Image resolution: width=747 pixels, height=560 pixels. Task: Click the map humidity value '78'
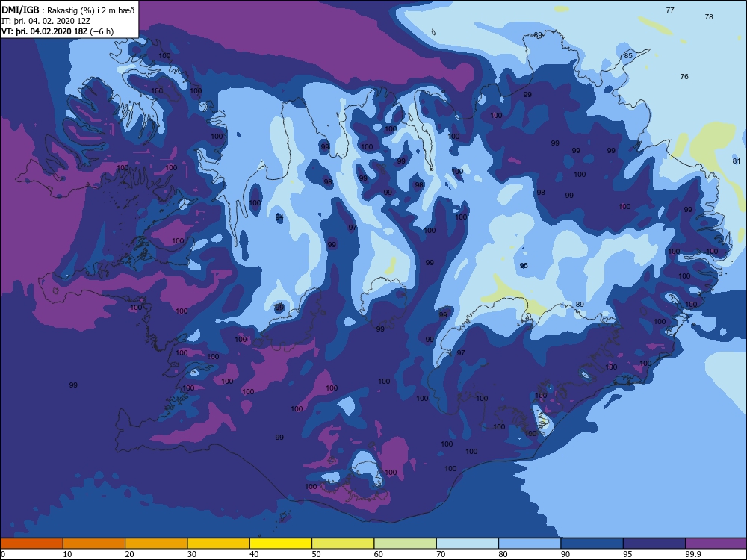(x=709, y=16)
